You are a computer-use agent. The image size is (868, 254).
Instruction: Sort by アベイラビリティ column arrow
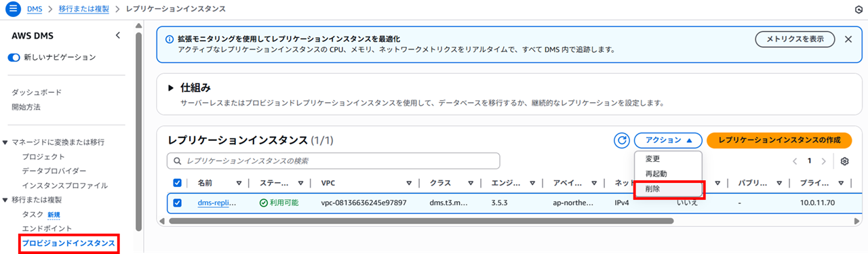pos(595,183)
